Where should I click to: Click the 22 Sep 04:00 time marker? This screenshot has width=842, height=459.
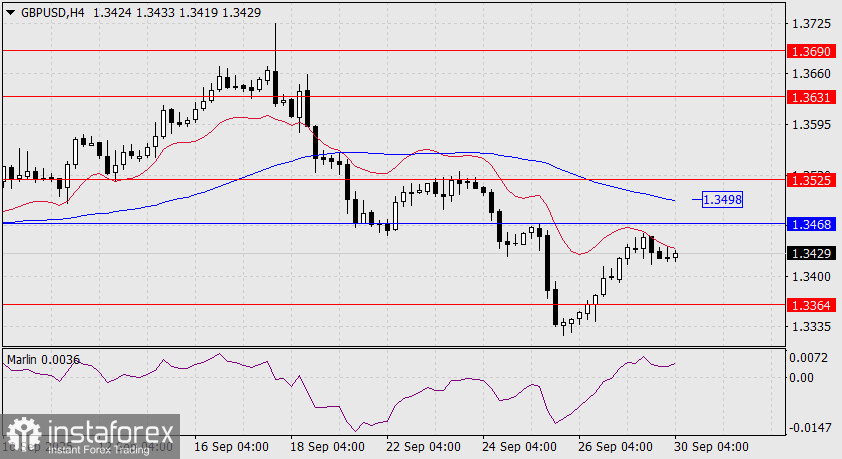pyautogui.click(x=424, y=447)
